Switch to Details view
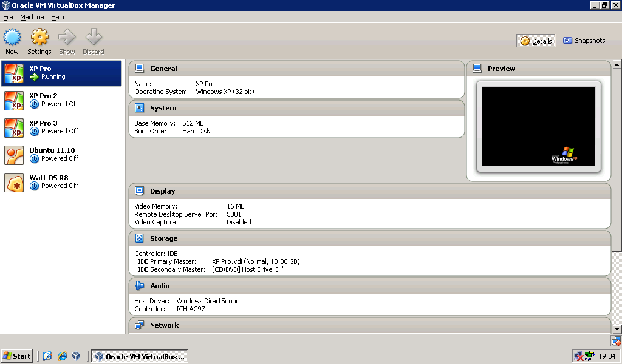This screenshot has height=364, width=622. coord(536,41)
